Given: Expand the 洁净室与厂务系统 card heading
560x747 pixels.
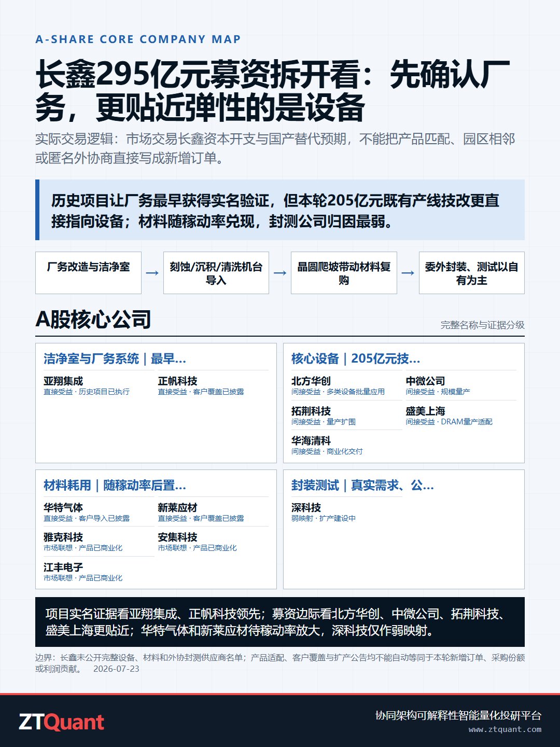Looking at the screenshot, I should pyautogui.click(x=115, y=358).
